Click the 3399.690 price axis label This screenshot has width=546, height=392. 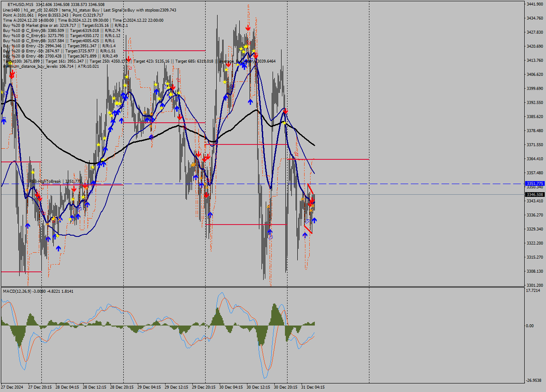click(x=534, y=88)
